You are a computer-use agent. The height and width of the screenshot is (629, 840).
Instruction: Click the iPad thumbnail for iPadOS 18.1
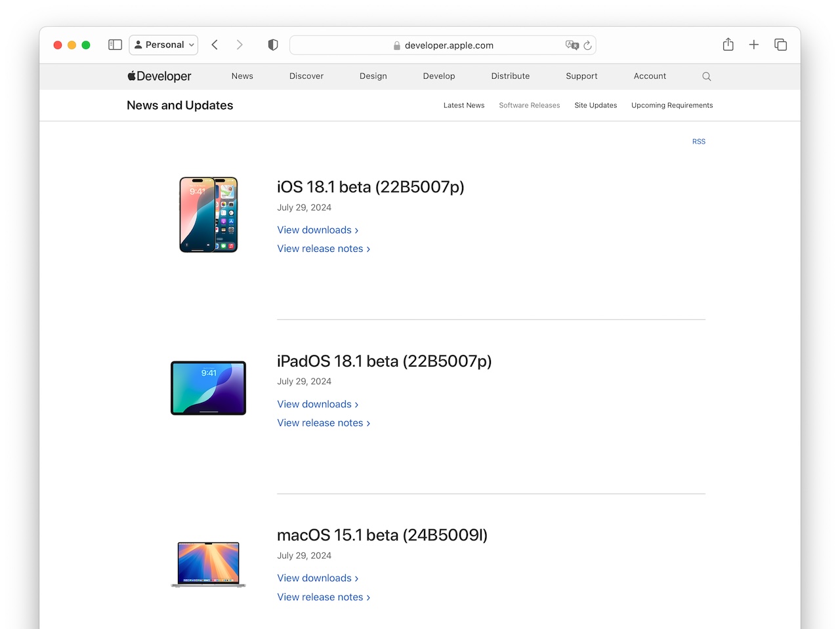click(209, 388)
